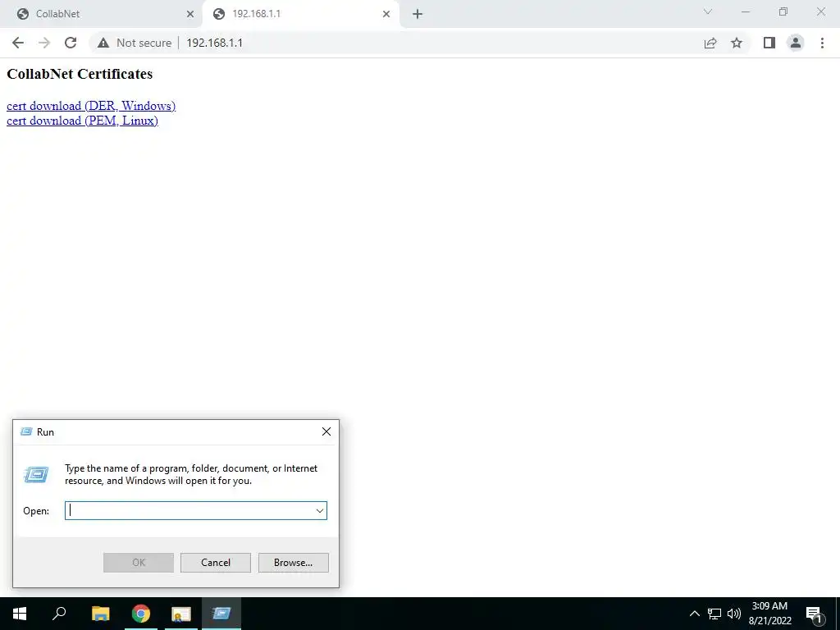Image resolution: width=840 pixels, height=630 pixels.
Task: Show hidden system tray icons
Action: coord(694,614)
